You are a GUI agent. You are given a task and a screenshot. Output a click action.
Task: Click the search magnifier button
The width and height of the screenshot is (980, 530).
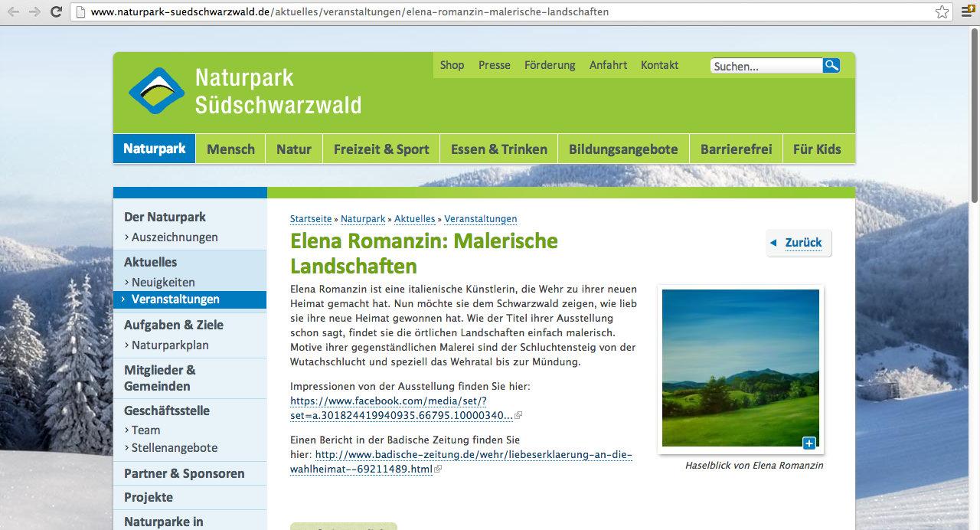pyautogui.click(x=831, y=66)
